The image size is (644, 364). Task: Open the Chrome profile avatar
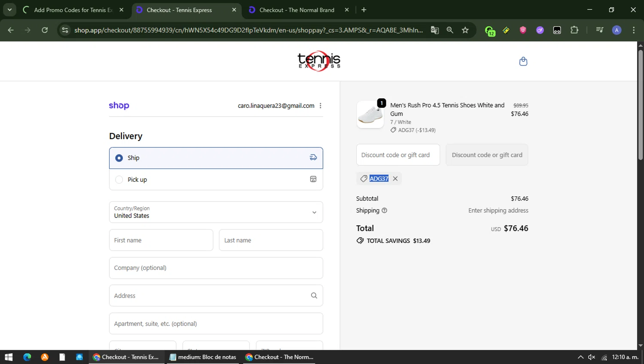click(x=617, y=30)
